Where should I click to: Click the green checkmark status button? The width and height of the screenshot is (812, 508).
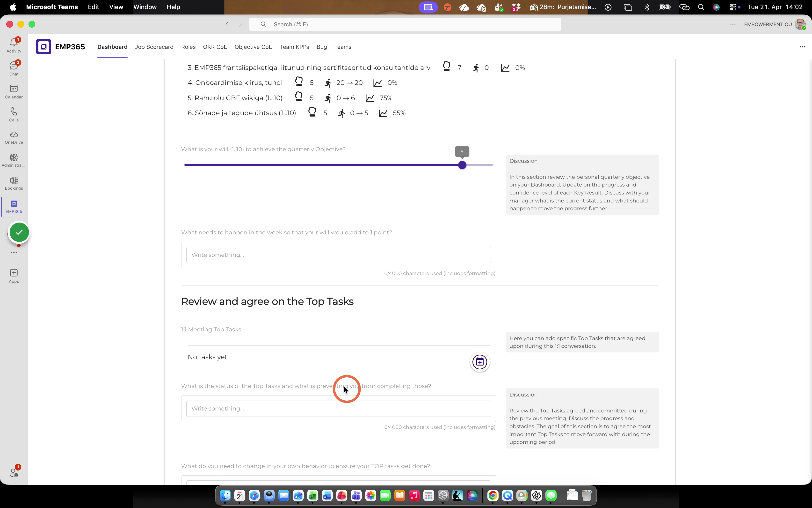[19, 232]
